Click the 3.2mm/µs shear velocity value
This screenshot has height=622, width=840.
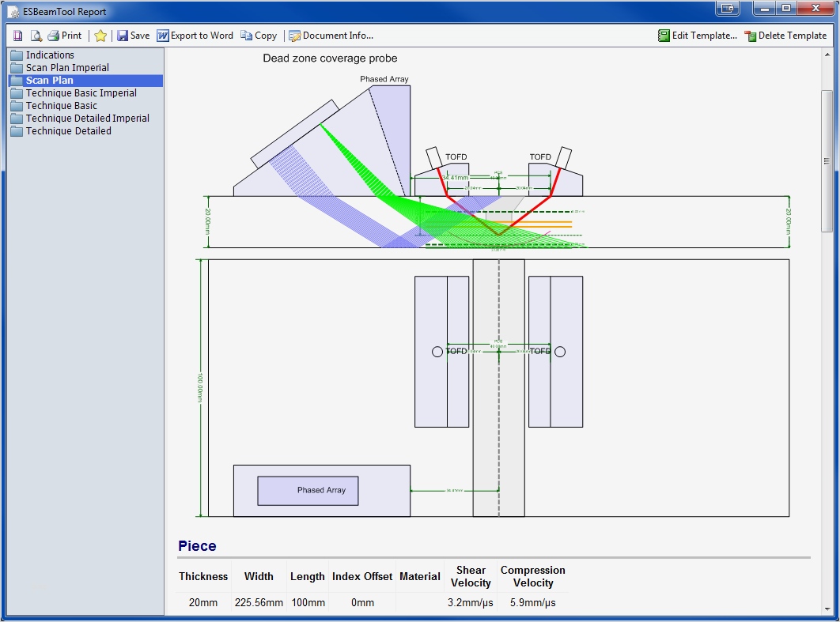pos(471,603)
